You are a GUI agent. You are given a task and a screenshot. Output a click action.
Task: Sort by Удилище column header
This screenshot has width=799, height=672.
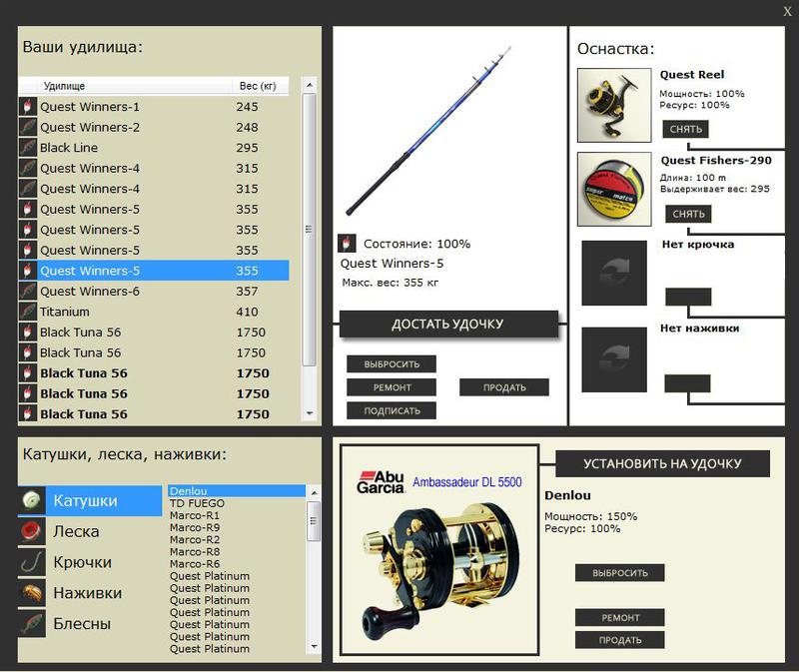pos(135,86)
